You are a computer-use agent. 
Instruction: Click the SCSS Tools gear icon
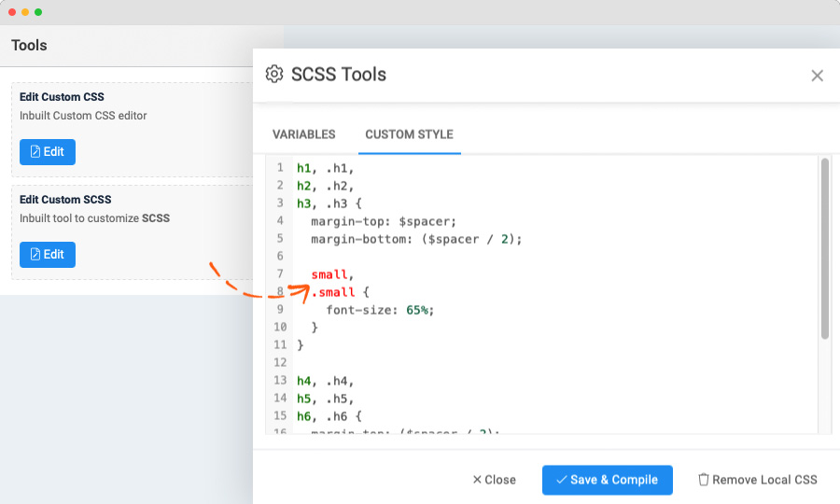(x=273, y=74)
